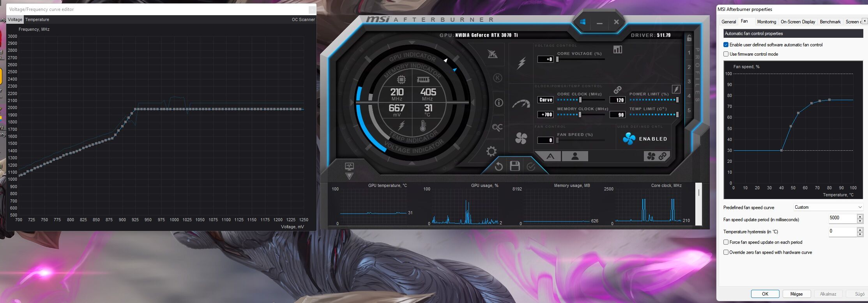The width and height of the screenshot is (868, 303).
Task: Click the Windows startup logo icon
Action: click(583, 22)
